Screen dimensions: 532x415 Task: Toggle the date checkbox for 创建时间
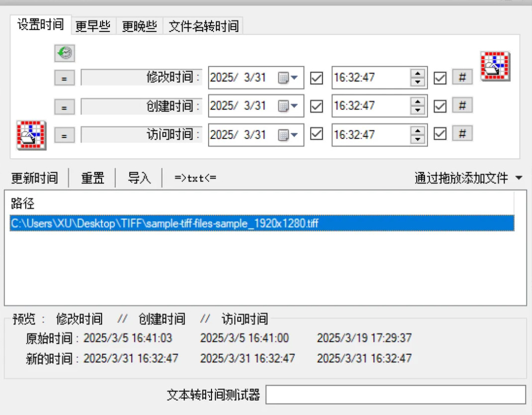click(316, 106)
